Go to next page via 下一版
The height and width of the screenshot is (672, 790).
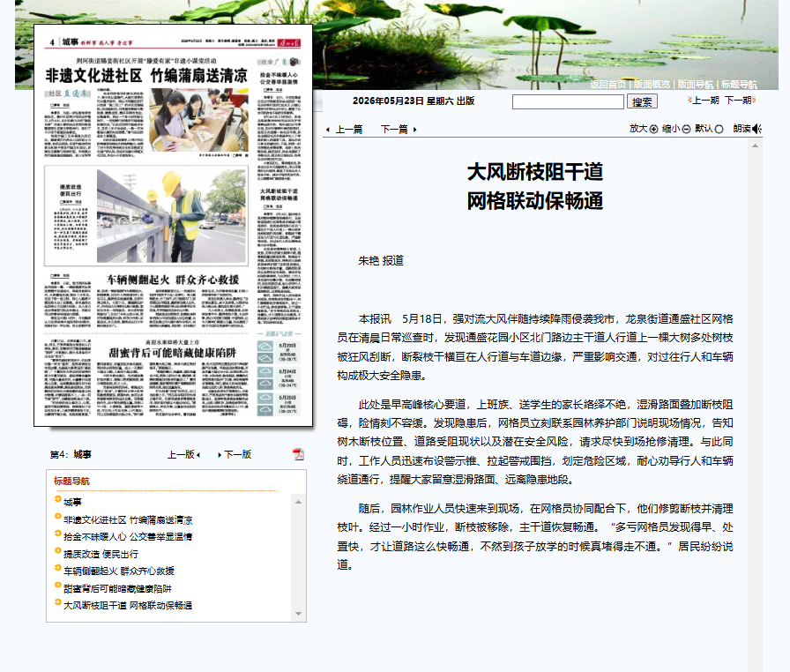click(x=237, y=454)
